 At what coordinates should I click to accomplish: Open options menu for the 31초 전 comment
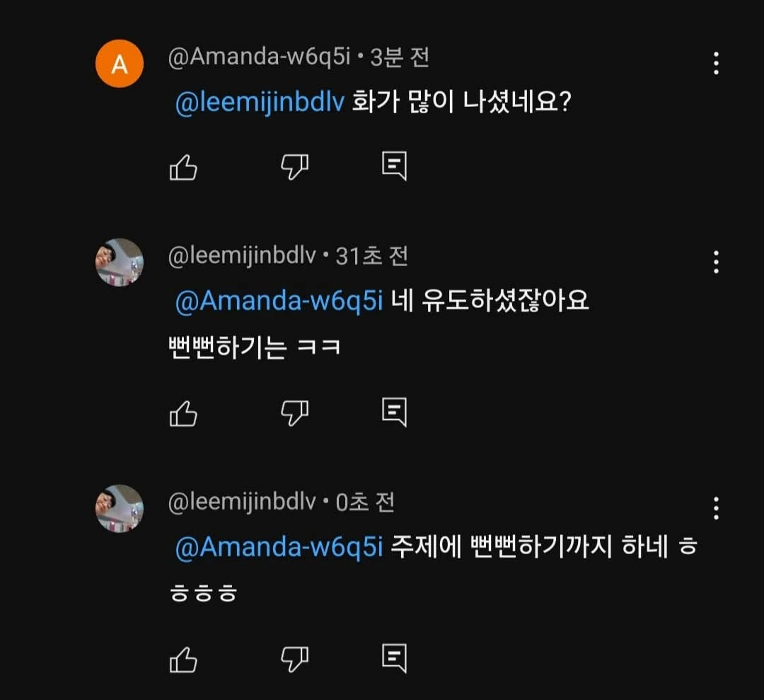click(716, 262)
